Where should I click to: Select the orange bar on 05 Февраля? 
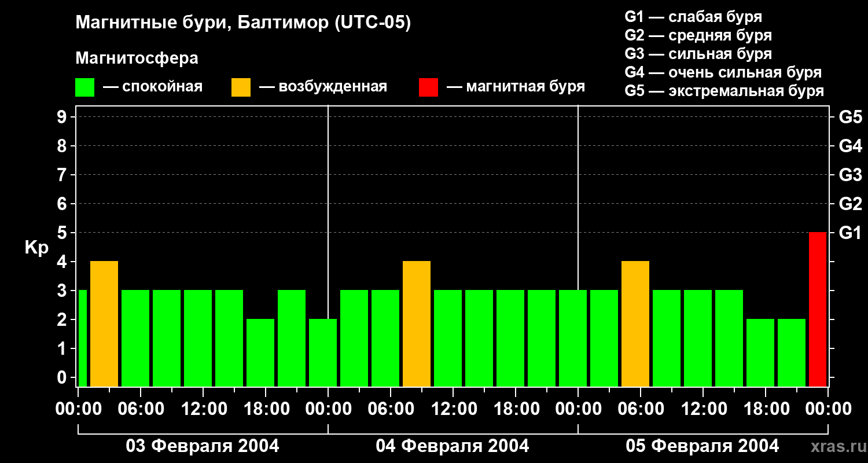635,324
